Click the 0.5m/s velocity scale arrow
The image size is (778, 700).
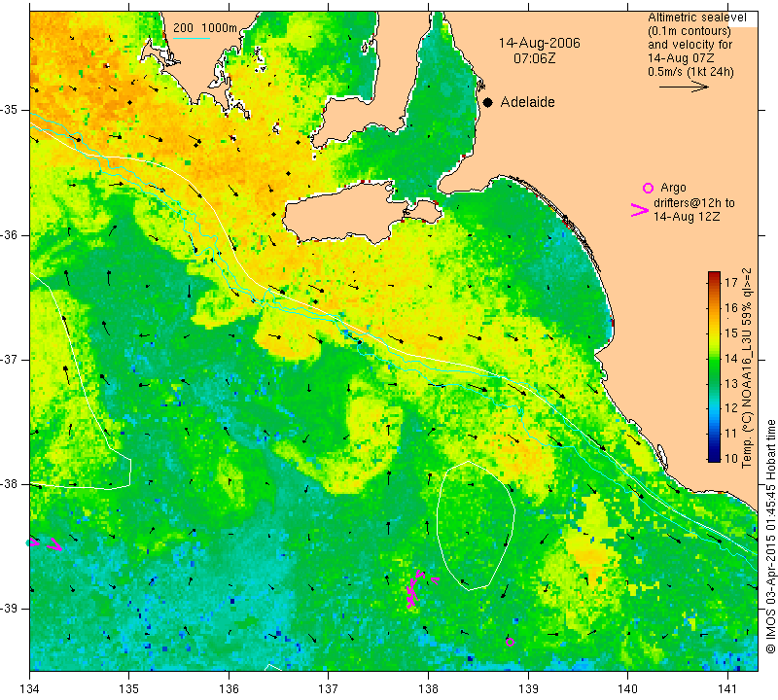click(684, 87)
